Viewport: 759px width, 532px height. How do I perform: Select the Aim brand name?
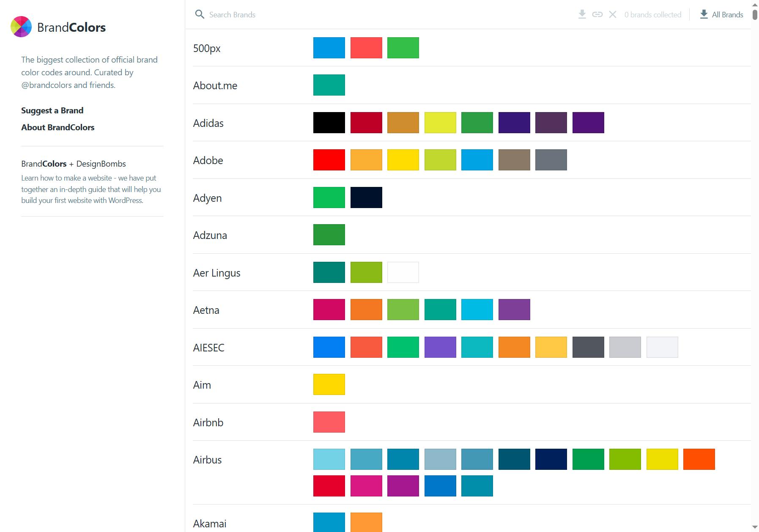(x=202, y=385)
